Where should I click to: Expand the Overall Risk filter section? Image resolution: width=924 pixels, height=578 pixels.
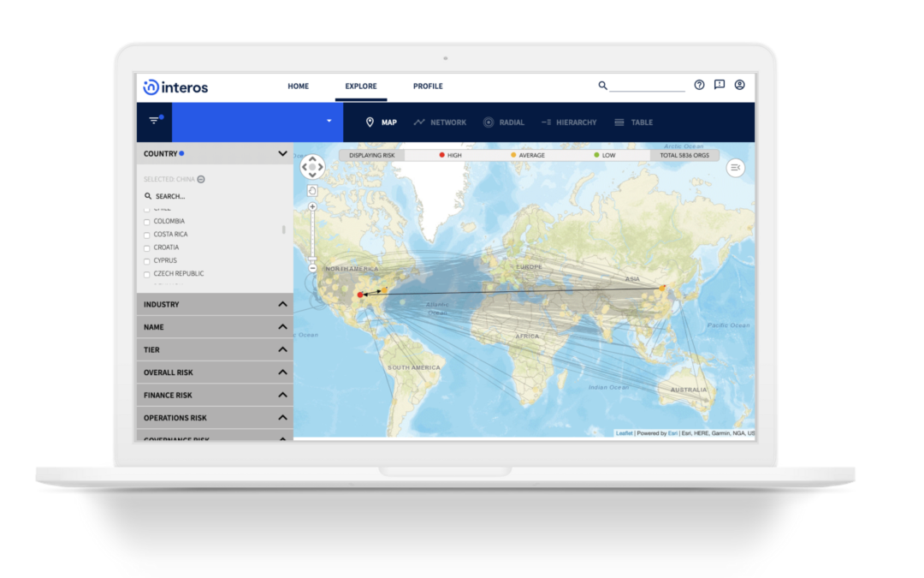coord(282,372)
